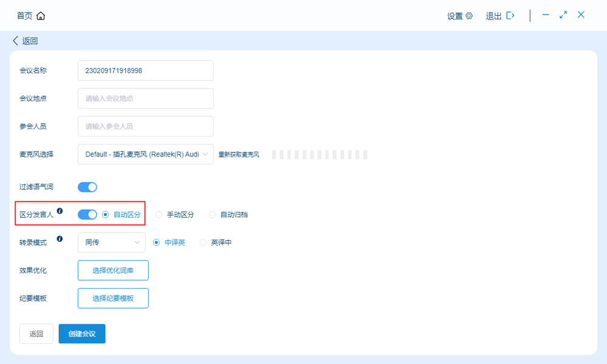Disable the 区分发言人 switch

pos(87,214)
